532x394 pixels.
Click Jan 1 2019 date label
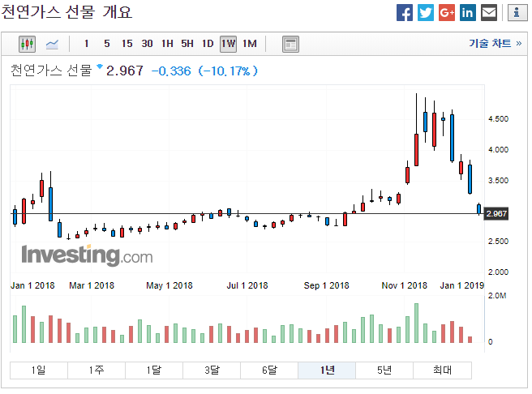(x=461, y=285)
